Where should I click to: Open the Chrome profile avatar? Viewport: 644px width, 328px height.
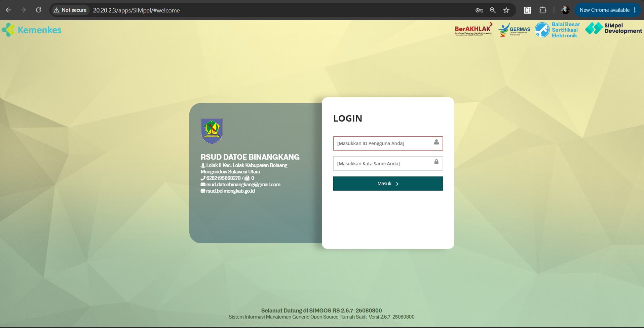(x=565, y=10)
